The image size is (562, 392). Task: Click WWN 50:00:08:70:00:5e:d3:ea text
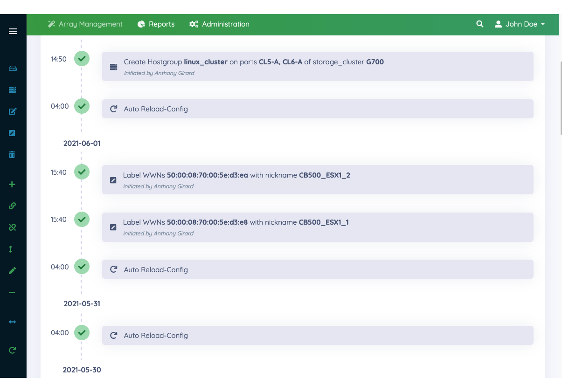coord(208,175)
